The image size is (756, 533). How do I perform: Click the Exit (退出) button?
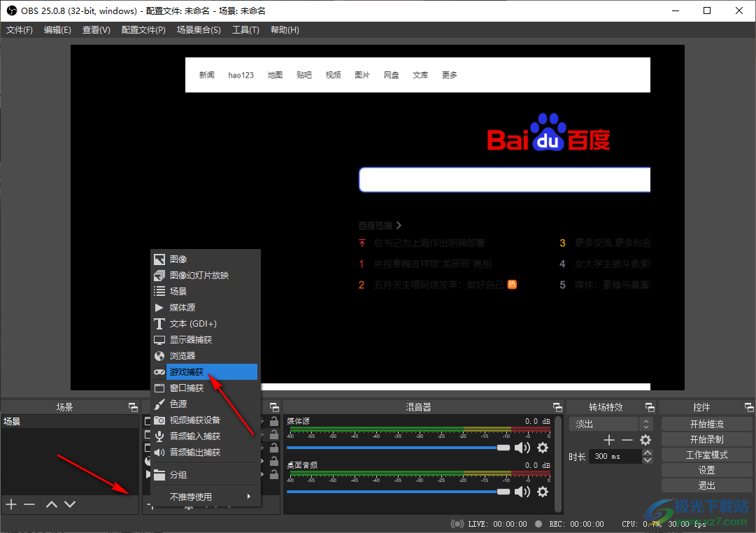coord(706,485)
